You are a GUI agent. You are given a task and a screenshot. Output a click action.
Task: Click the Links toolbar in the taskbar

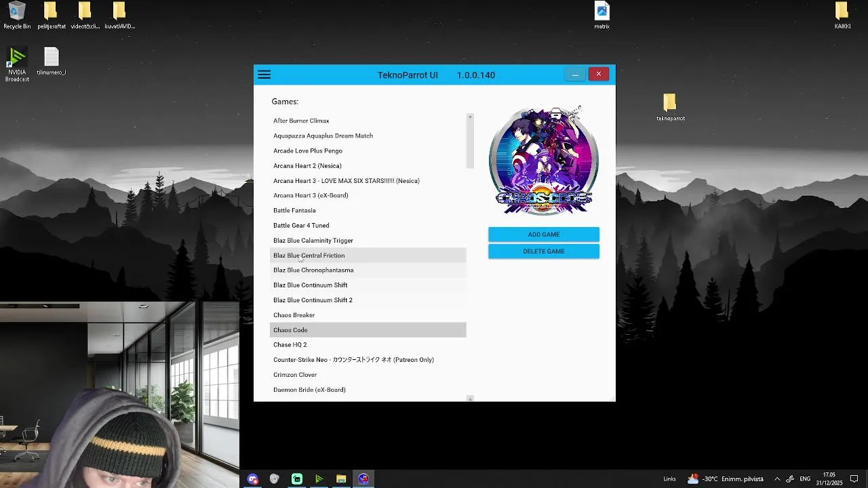(x=669, y=479)
